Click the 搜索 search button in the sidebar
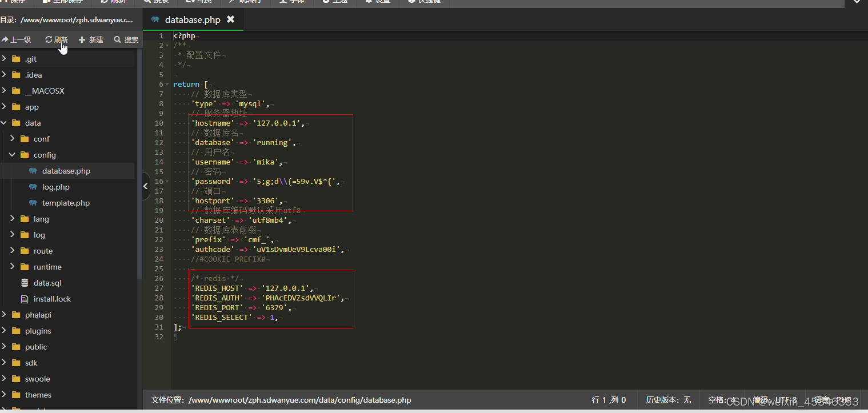This screenshot has width=868, height=413. point(126,39)
